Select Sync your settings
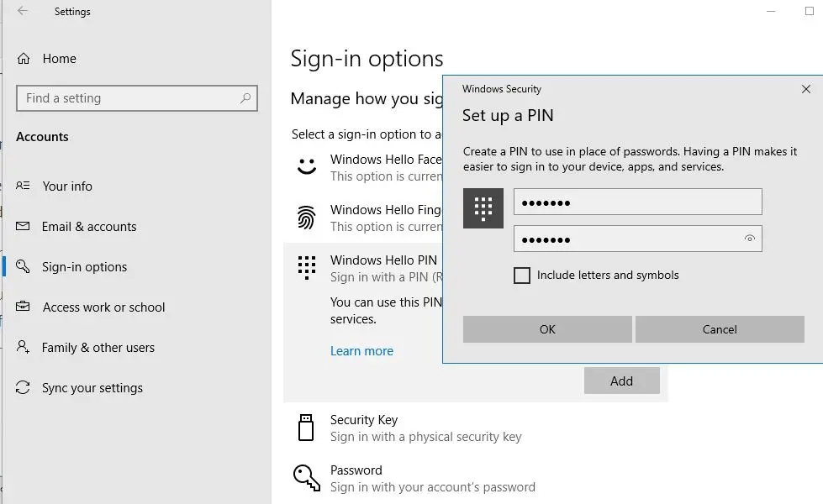Image resolution: width=823 pixels, height=504 pixels. 92,388
